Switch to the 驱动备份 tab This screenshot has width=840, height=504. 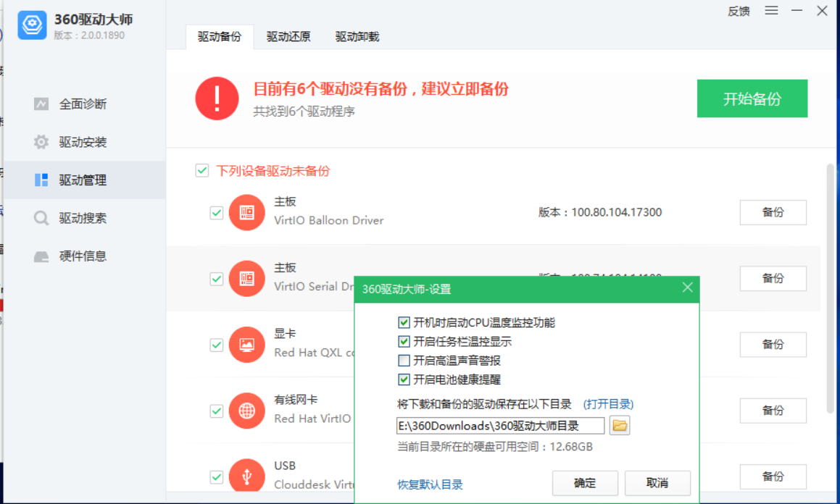click(220, 37)
